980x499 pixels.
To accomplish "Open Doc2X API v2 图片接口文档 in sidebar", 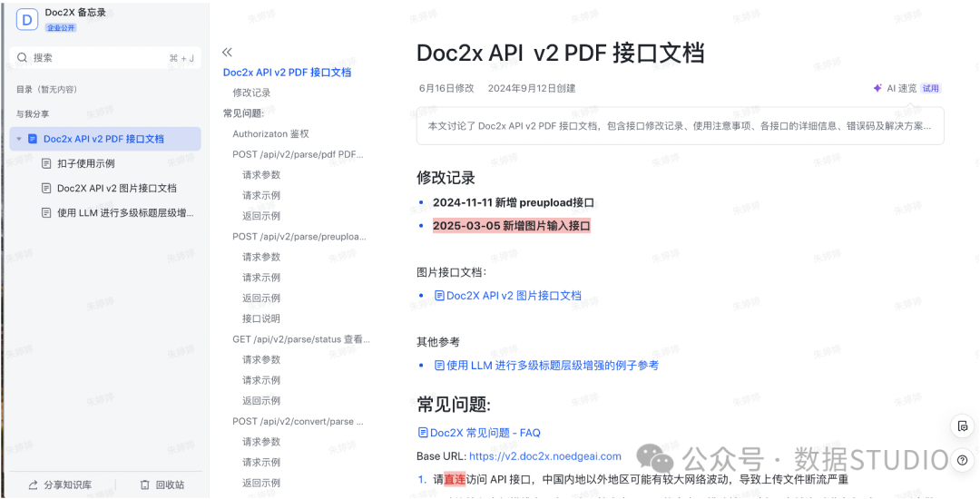I will (117, 188).
